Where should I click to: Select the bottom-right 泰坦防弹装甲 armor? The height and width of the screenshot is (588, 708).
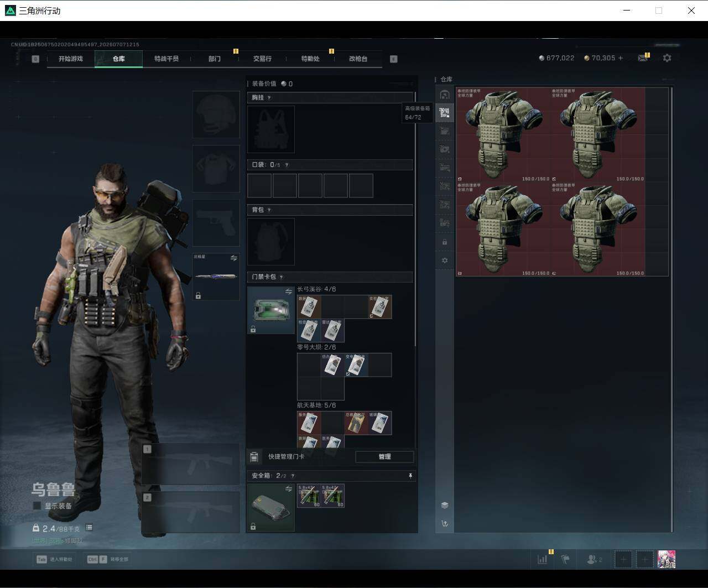pyautogui.click(x=598, y=229)
